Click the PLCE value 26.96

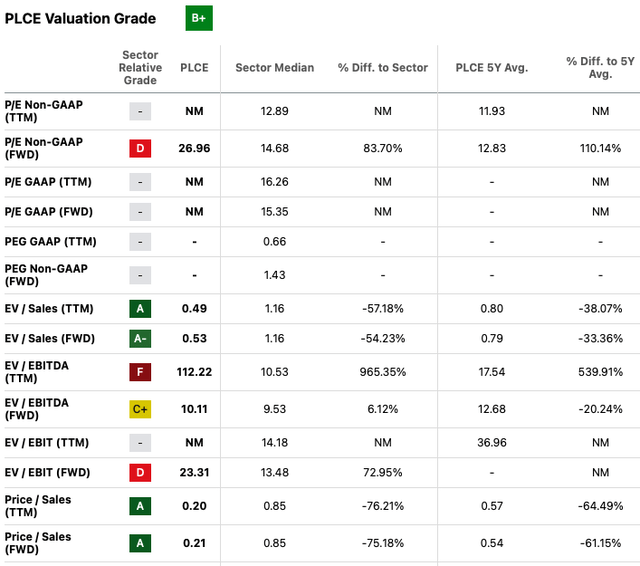pos(194,148)
